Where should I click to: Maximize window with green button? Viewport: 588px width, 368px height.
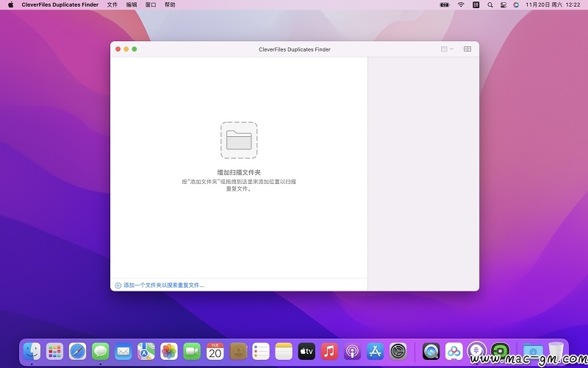coord(135,49)
